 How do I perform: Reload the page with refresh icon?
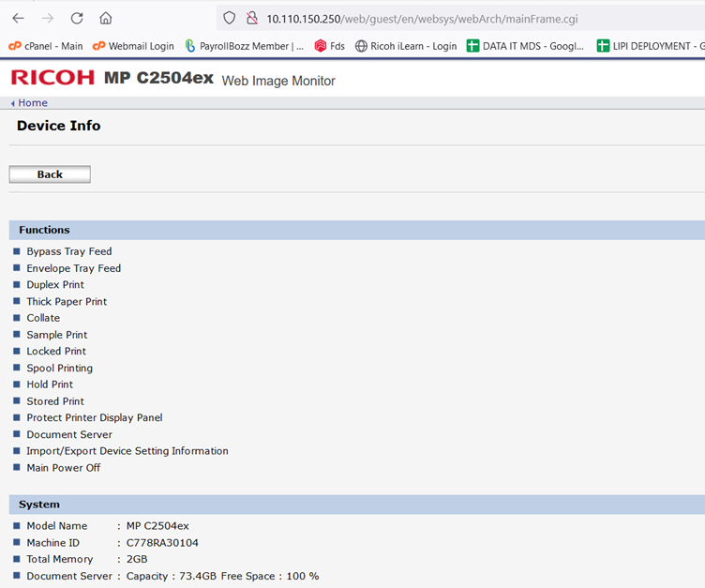77,19
